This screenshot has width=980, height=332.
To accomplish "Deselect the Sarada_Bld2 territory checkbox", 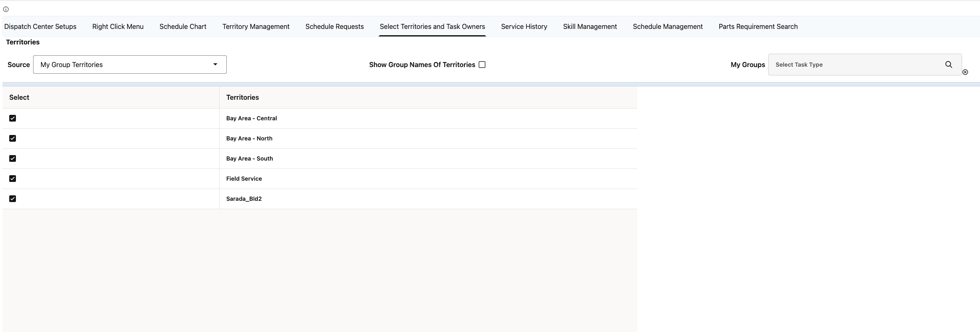I will pos(13,199).
